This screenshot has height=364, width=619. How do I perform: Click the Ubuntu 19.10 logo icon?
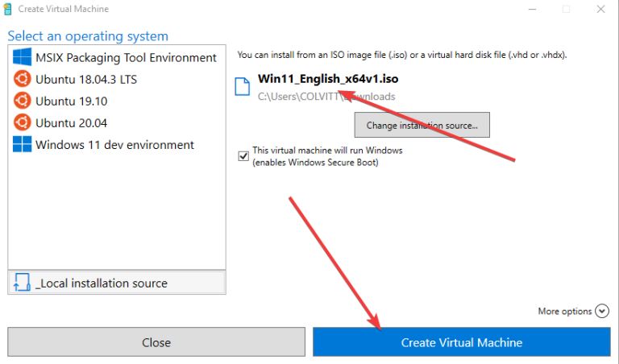pos(22,101)
